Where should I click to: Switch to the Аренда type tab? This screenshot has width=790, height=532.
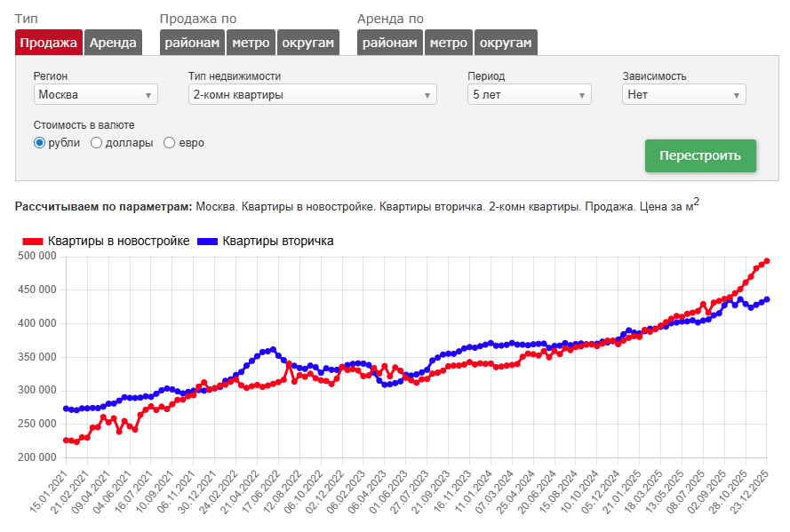point(113,43)
